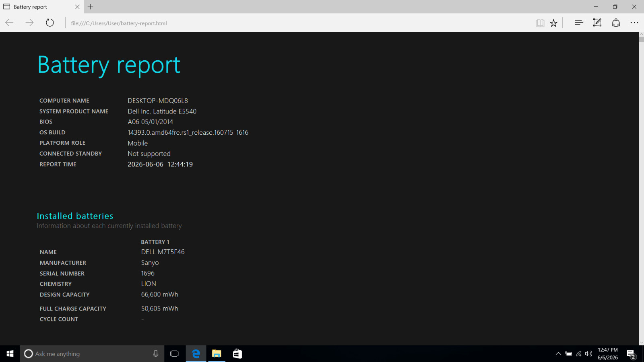644x362 pixels.
Task: Minimize the Edge window
Action: click(x=596, y=7)
